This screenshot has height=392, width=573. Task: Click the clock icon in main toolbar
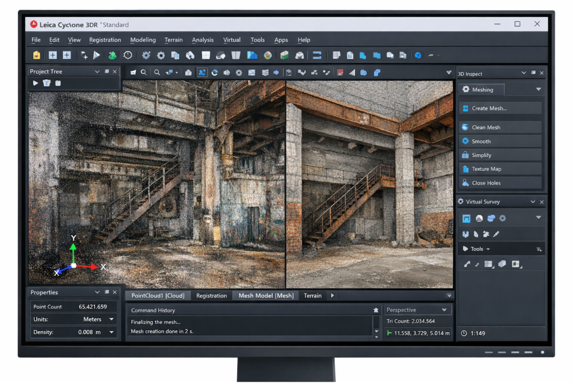pos(128,56)
